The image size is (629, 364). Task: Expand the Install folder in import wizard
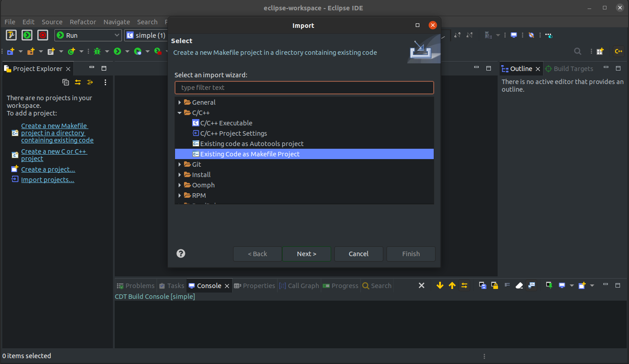[180, 175]
